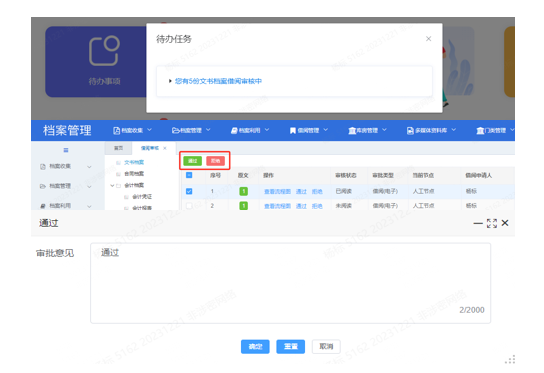The image size is (544, 373).
Task: Click the 通过 link in row 2
Action: (x=301, y=206)
